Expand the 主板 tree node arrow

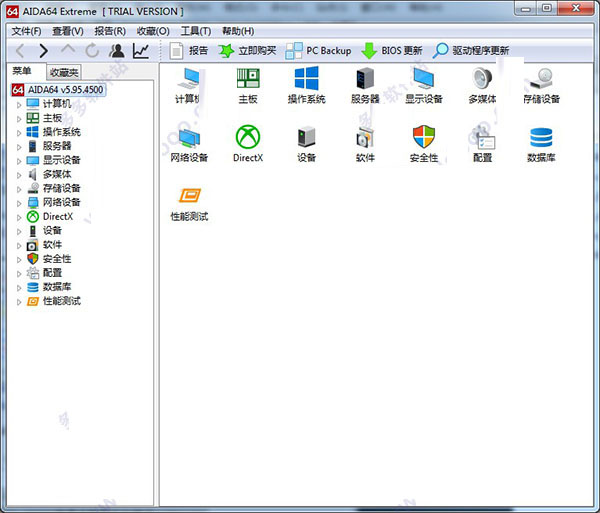(19, 119)
